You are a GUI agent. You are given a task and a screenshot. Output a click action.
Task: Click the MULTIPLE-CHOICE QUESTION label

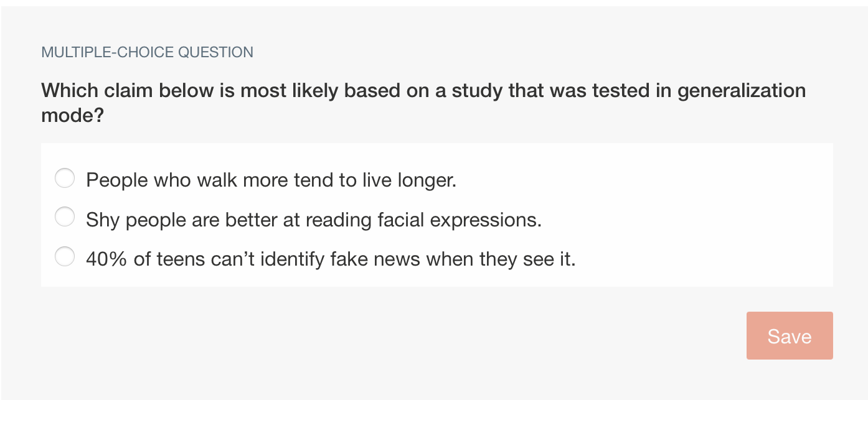(x=147, y=52)
